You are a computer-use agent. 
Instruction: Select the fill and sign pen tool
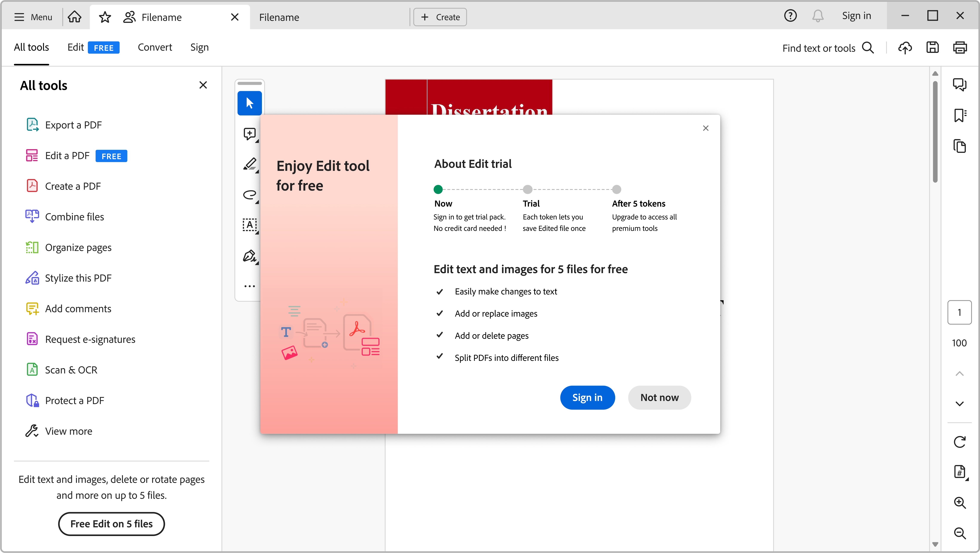click(249, 256)
